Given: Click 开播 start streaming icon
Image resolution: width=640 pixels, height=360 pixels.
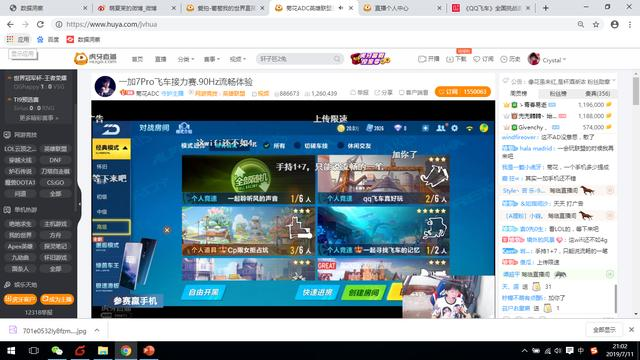Looking at the screenshot, I should pos(422,59).
